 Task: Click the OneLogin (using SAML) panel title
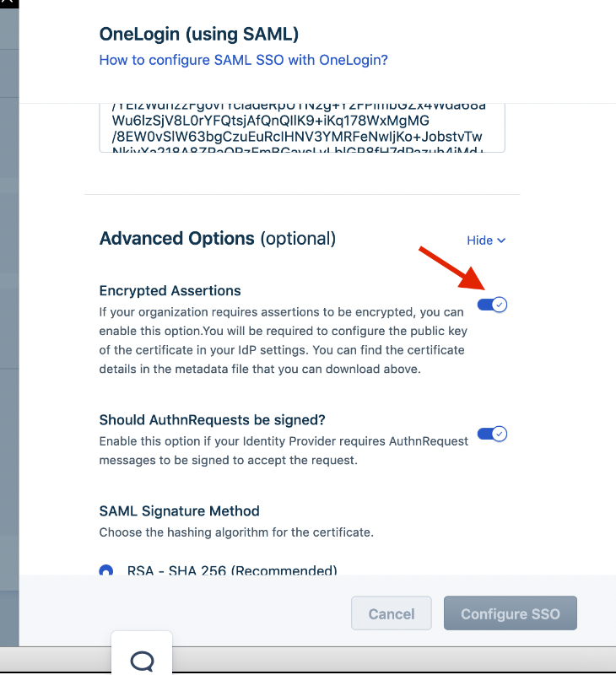[199, 34]
